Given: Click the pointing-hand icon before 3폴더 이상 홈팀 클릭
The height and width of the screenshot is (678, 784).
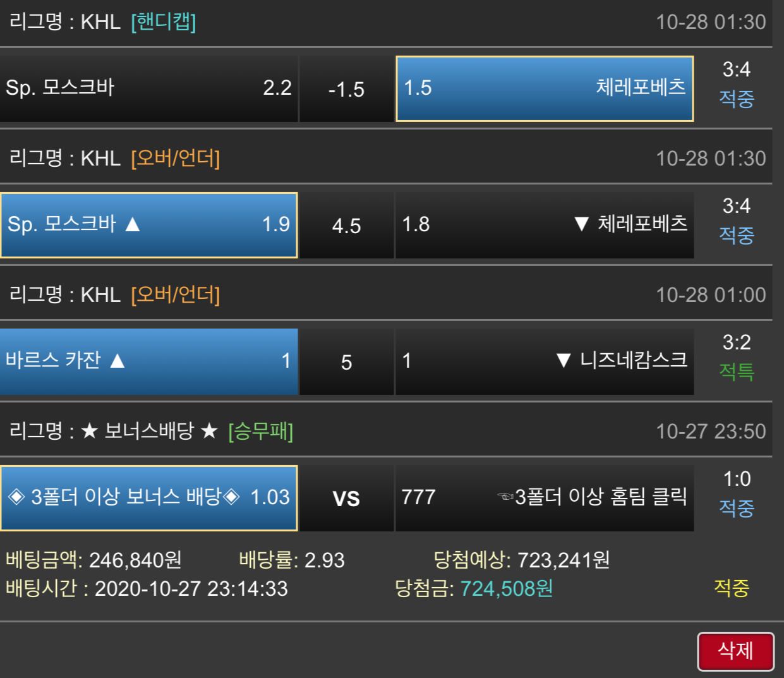Looking at the screenshot, I should [x=505, y=497].
